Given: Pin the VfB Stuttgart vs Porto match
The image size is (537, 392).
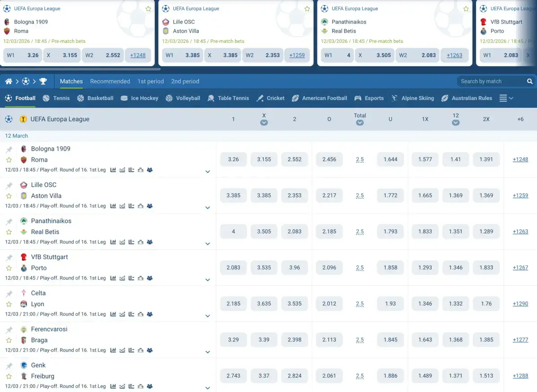Looking at the screenshot, I should 9,258.
